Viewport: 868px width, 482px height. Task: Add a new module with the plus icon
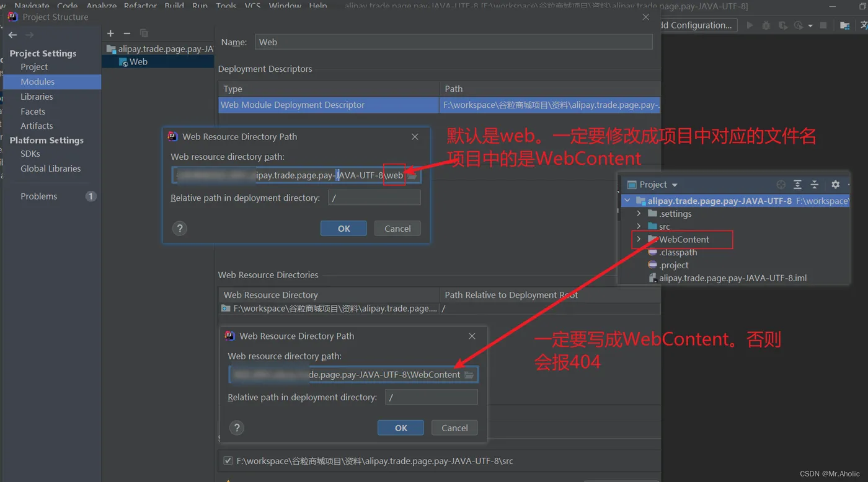[x=110, y=33]
